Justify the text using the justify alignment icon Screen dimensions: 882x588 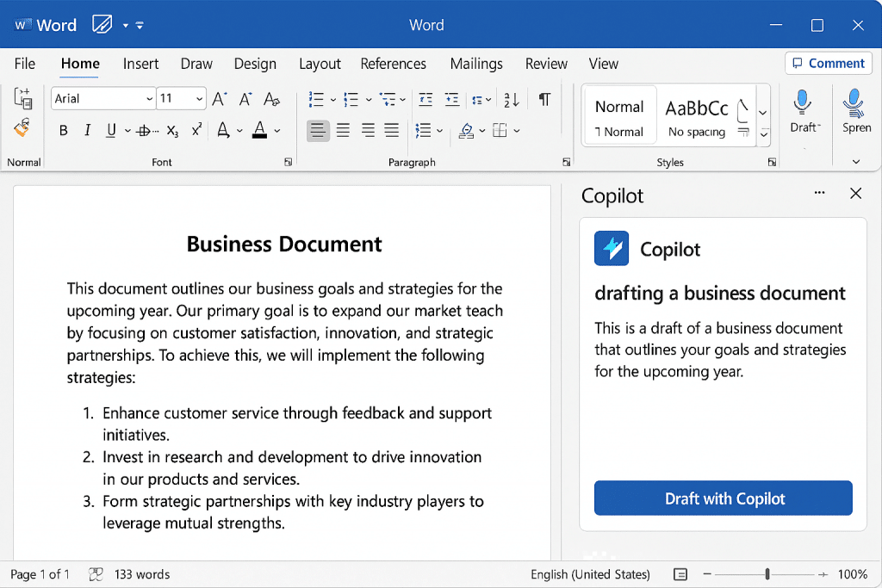click(x=392, y=131)
